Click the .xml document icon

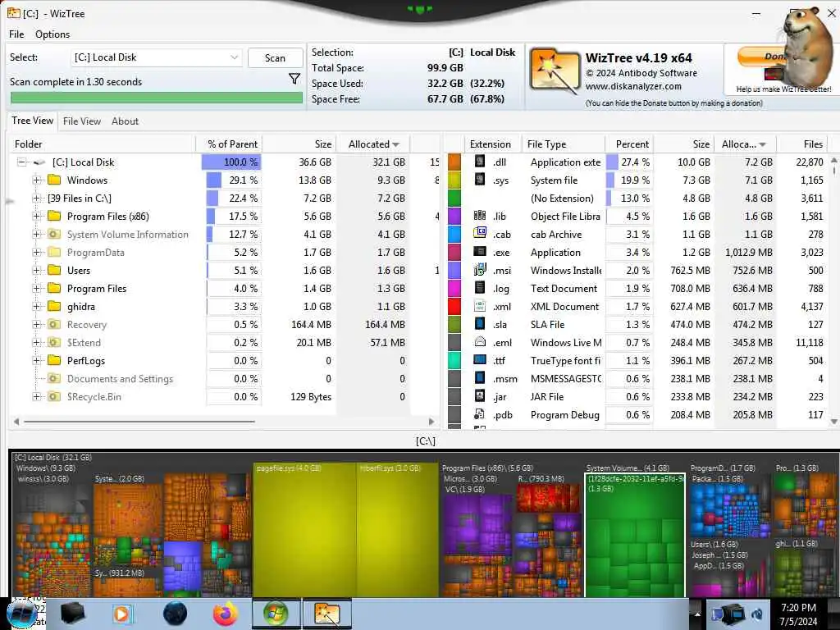click(x=480, y=306)
